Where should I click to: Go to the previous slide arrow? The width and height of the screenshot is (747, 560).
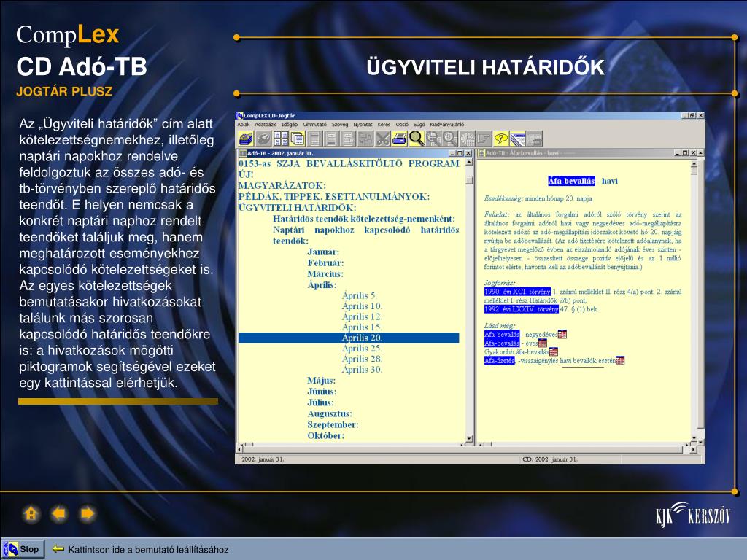click(59, 514)
